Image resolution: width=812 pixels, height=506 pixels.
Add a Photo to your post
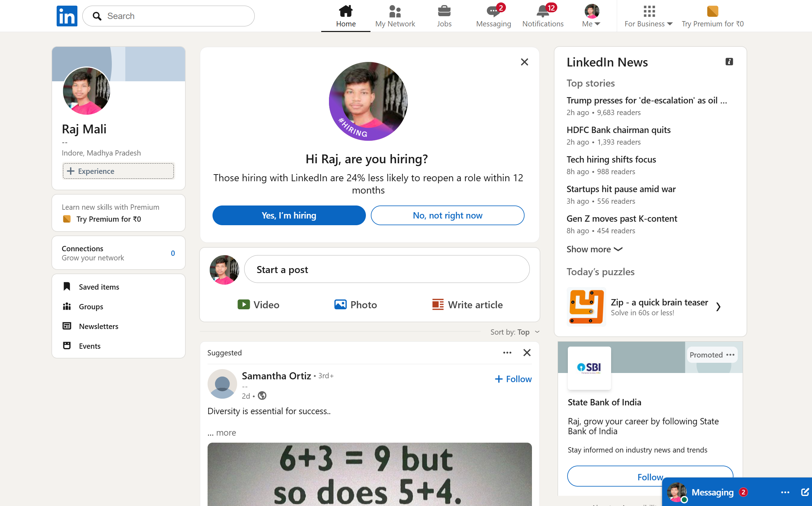tap(356, 304)
